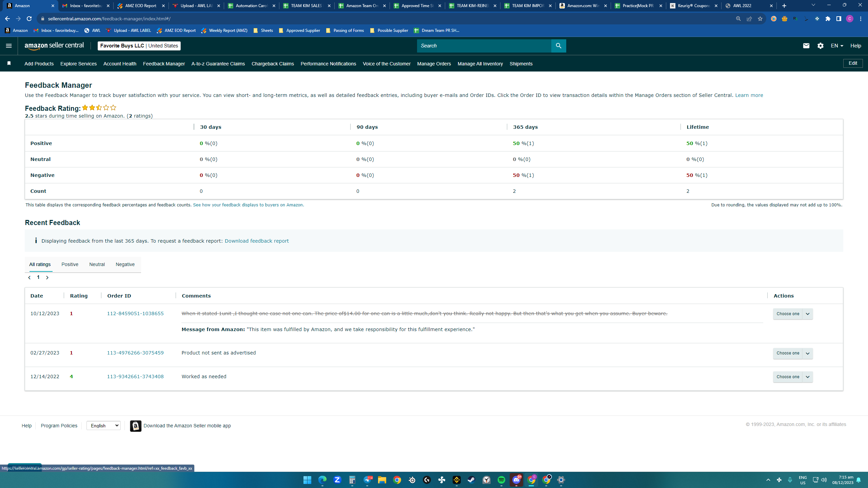This screenshot has width=868, height=488.
Task: Open the Seller Central settings gear
Action: 821,46
